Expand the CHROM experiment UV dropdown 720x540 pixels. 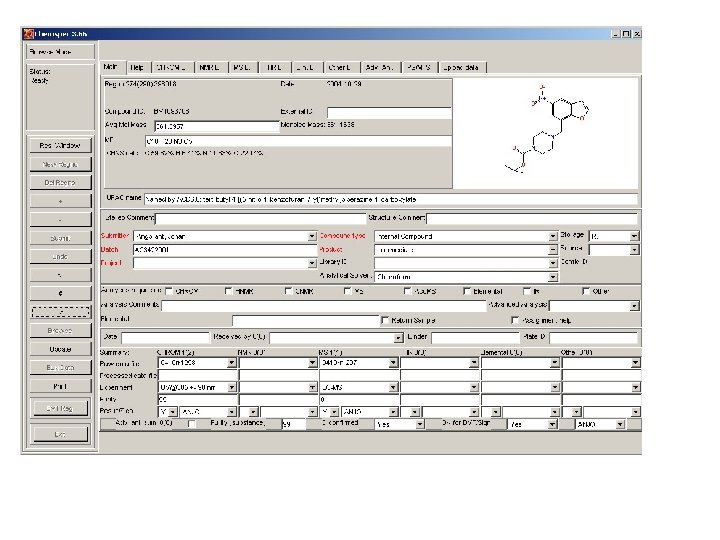[x=232, y=388]
